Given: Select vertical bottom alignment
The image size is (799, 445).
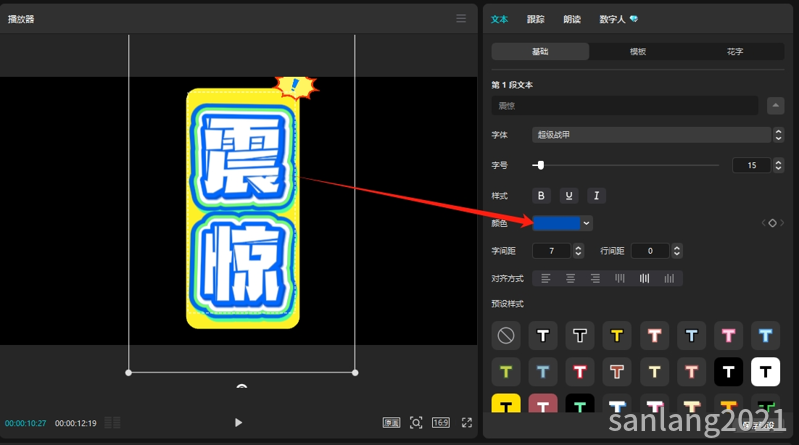Looking at the screenshot, I should pyautogui.click(x=669, y=278).
